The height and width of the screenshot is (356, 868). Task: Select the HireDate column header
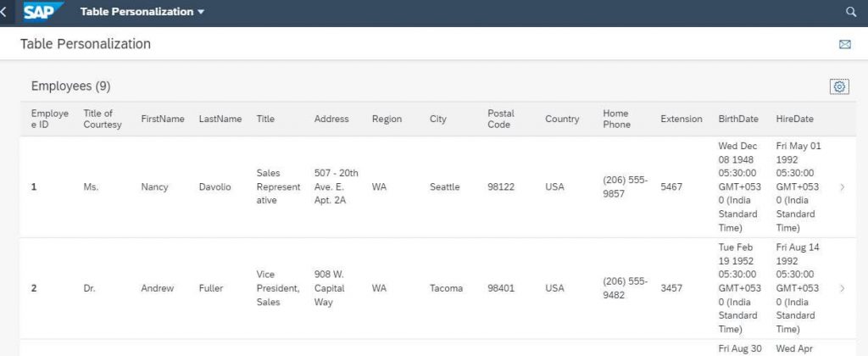point(794,119)
